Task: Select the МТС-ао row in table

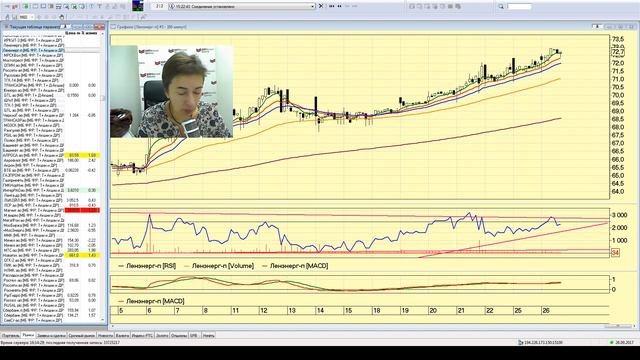Action: 51,250
